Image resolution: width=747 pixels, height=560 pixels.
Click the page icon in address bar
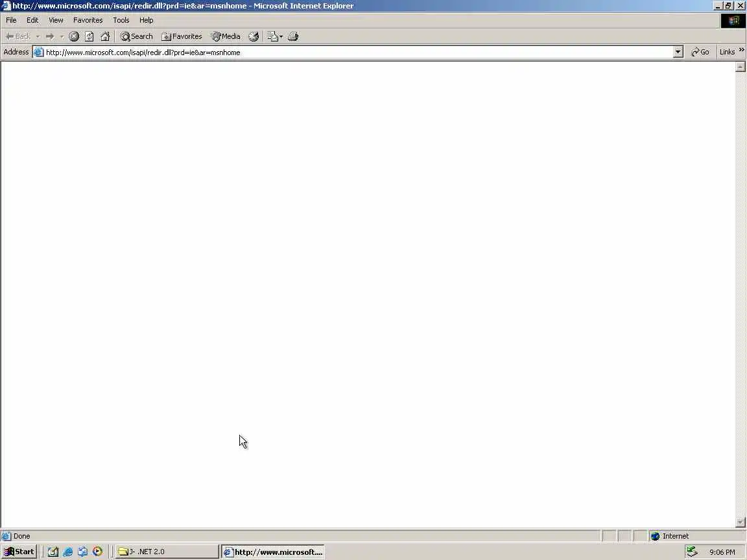click(x=39, y=52)
